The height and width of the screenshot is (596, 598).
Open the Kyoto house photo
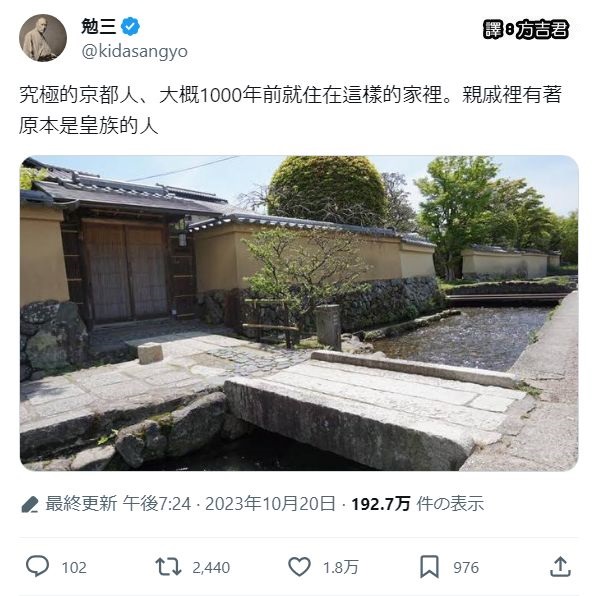tap(299, 313)
